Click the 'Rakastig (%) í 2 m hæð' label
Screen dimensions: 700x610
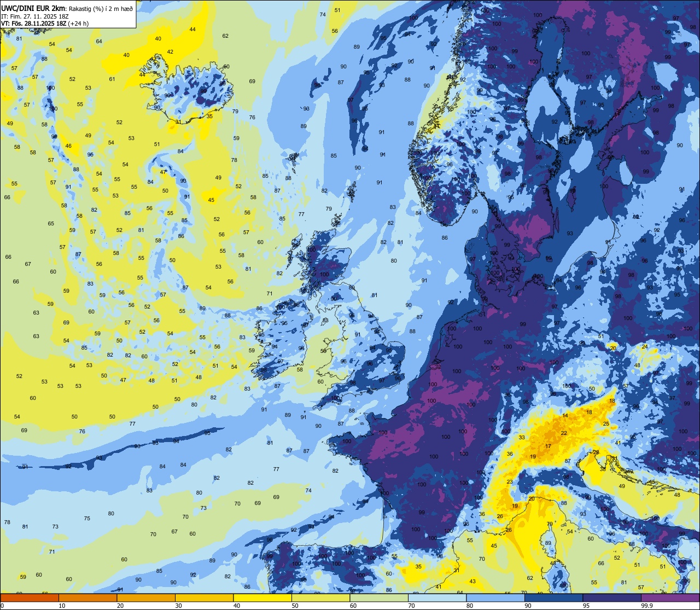pyautogui.click(x=100, y=8)
